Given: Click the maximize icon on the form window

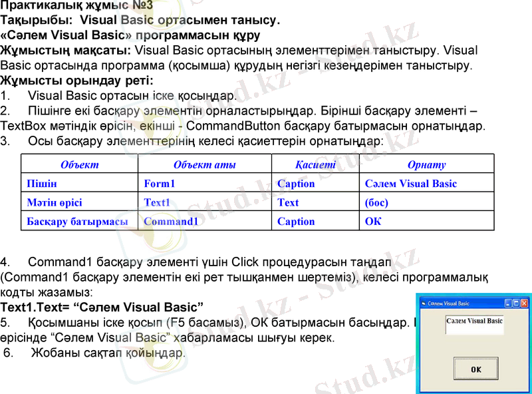Looking at the screenshot, I should point(516,303).
